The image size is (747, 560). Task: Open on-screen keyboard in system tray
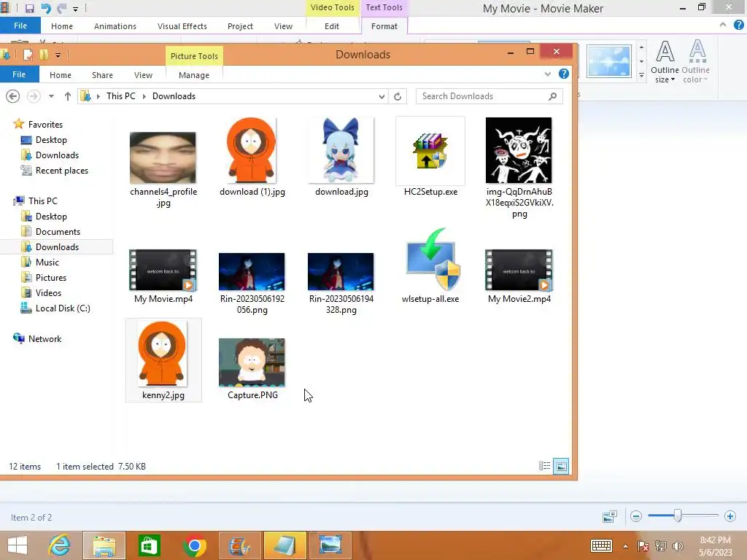click(601, 545)
